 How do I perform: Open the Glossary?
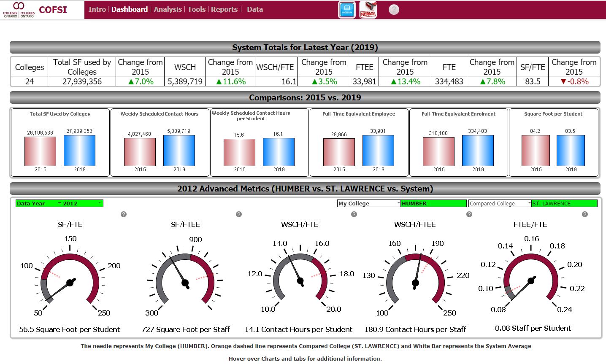(346, 9)
